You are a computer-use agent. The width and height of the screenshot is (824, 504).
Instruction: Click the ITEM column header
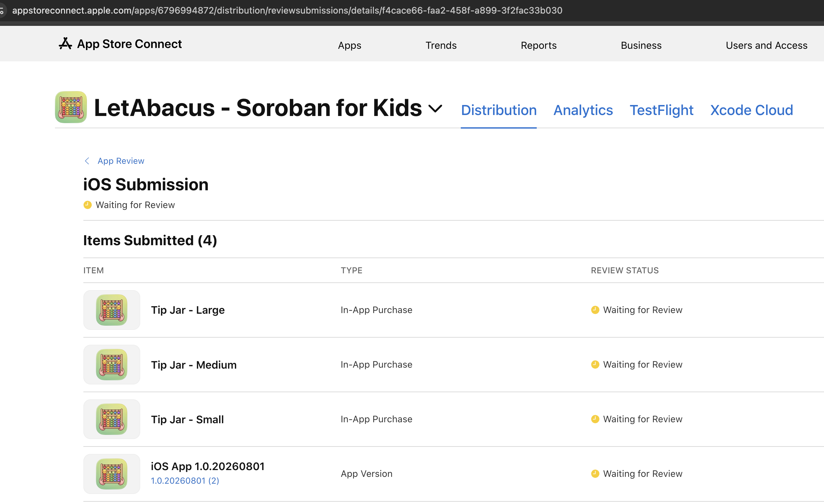[x=94, y=270]
